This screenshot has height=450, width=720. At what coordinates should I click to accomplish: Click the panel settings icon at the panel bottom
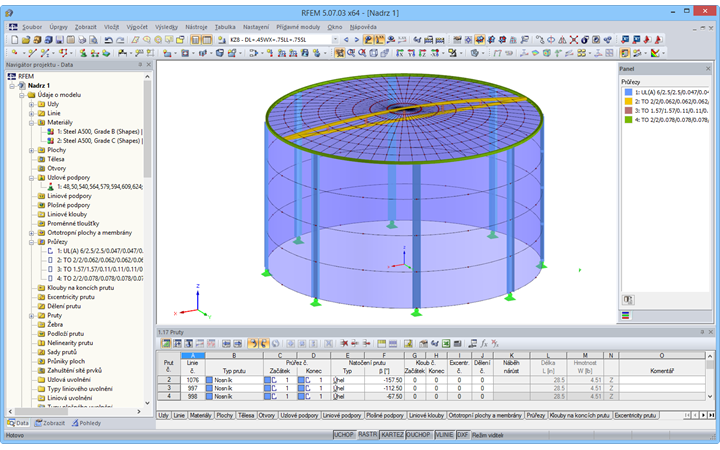[628, 300]
